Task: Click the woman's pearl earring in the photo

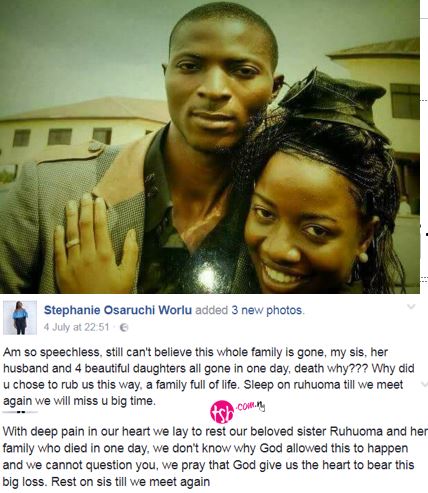Action: pos(363,257)
